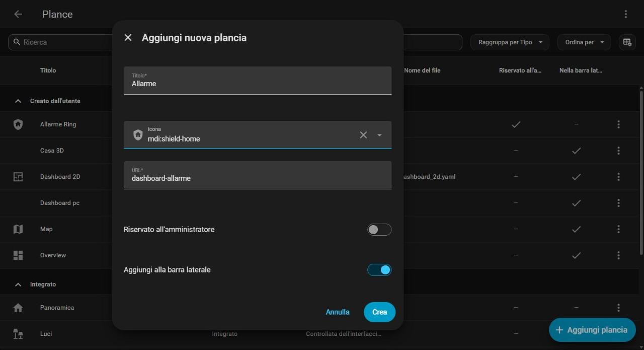
Task: Go back using the arrow next to Plance
Action: point(18,14)
